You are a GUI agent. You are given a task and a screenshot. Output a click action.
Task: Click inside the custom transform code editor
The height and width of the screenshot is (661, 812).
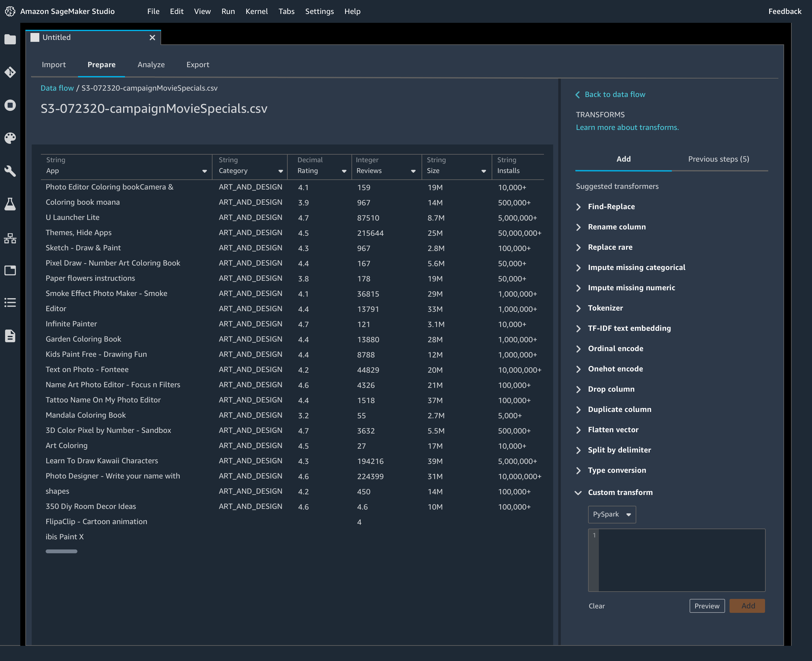(x=682, y=560)
